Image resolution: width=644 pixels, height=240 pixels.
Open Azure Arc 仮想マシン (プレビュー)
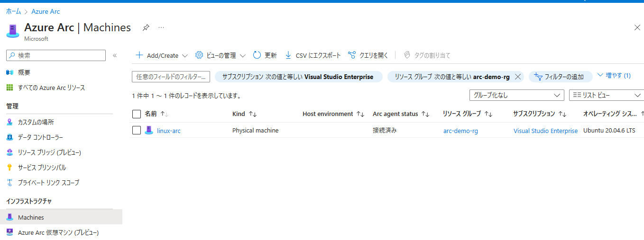tap(58, 232)
